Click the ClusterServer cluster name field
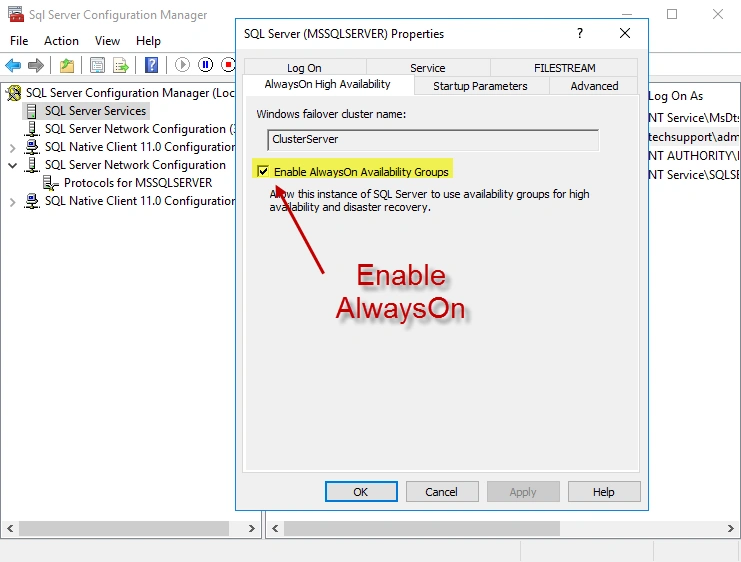This screenshot has width=741, height=562. coord(433,139)
